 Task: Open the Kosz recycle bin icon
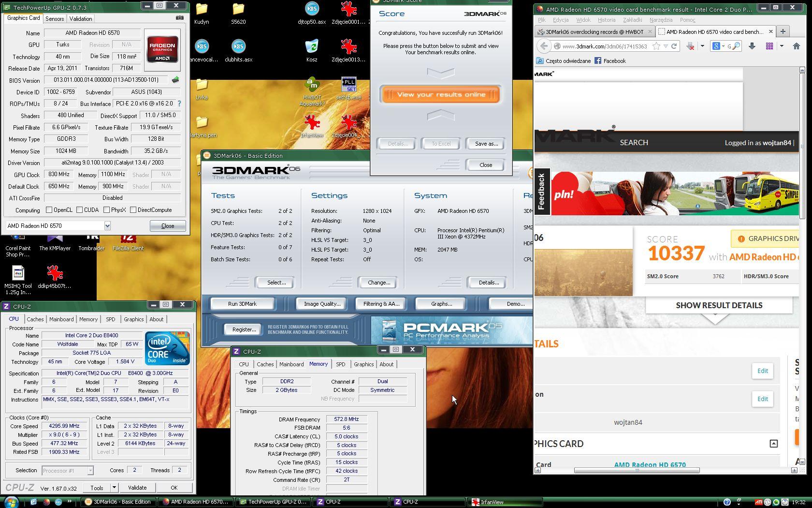click(x=312, y=51)
